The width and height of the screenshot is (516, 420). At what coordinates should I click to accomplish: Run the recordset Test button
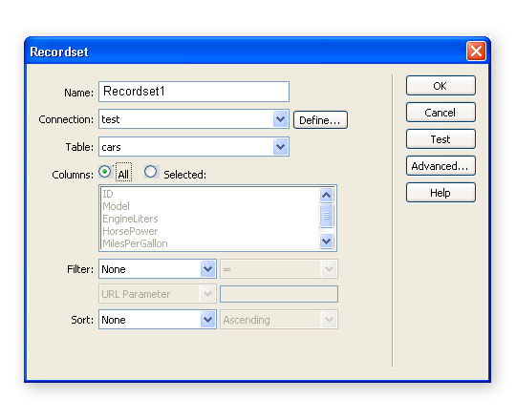(x=441, y=139)
